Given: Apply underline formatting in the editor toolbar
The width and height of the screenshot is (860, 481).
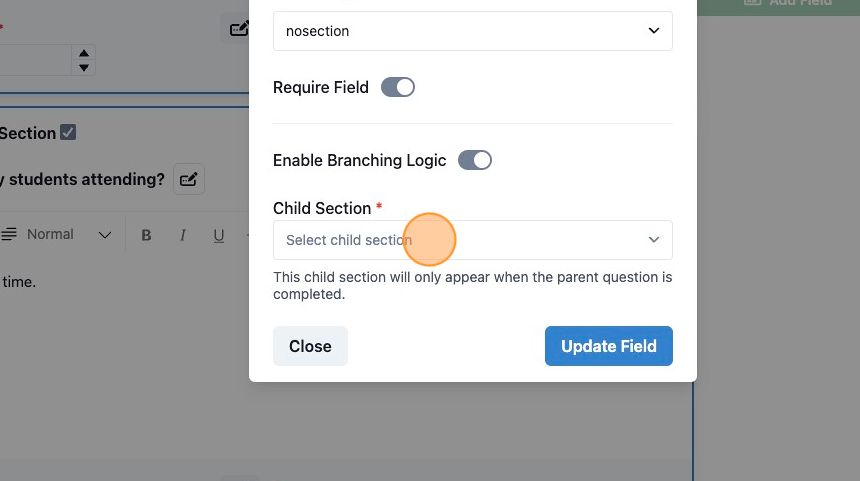Looking at the screenshot, I should tap(218, 235).
